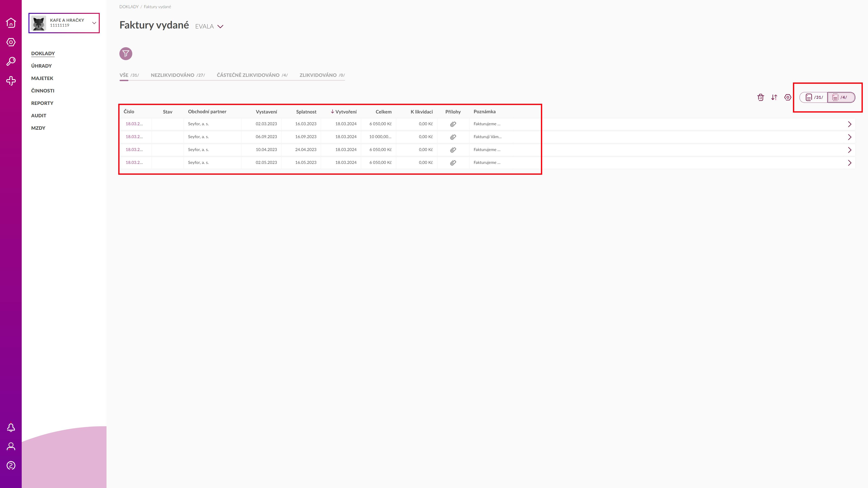Sort by Splatnost column header

(x=306, y=112)
